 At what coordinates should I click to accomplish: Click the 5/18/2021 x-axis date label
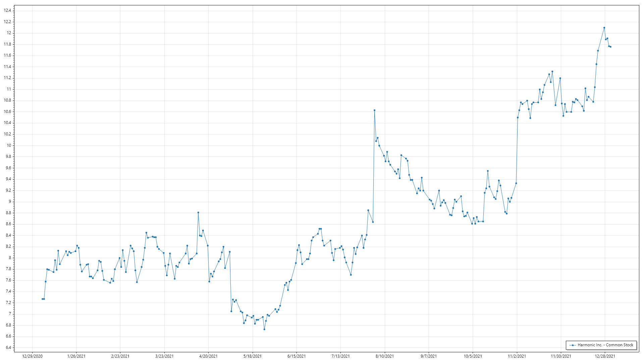click(253, 356)
